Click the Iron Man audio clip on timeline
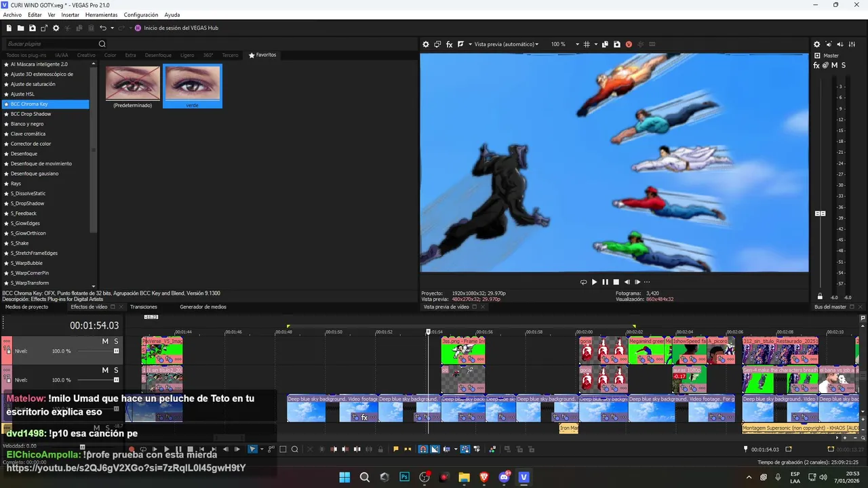868x488 pixels. 568,428
